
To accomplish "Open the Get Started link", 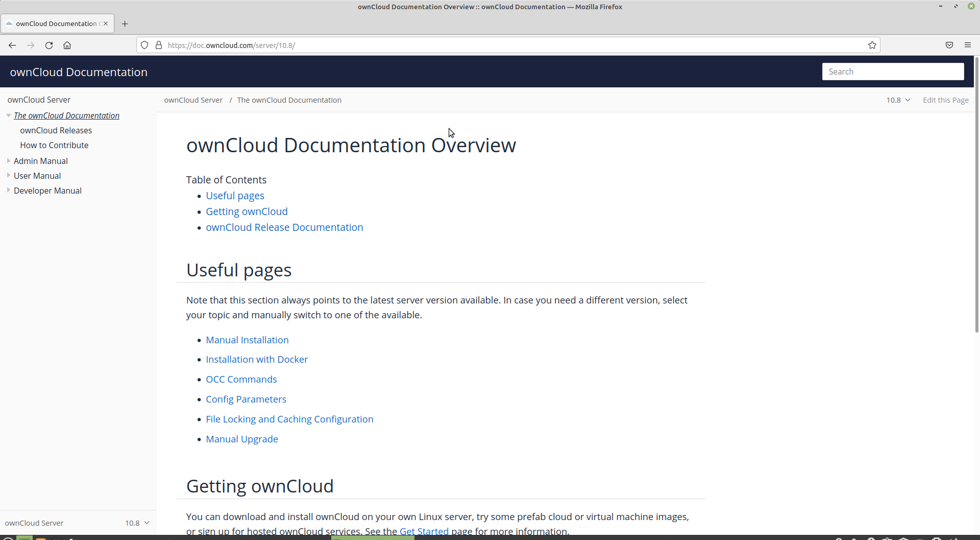I will coord(424,531).
